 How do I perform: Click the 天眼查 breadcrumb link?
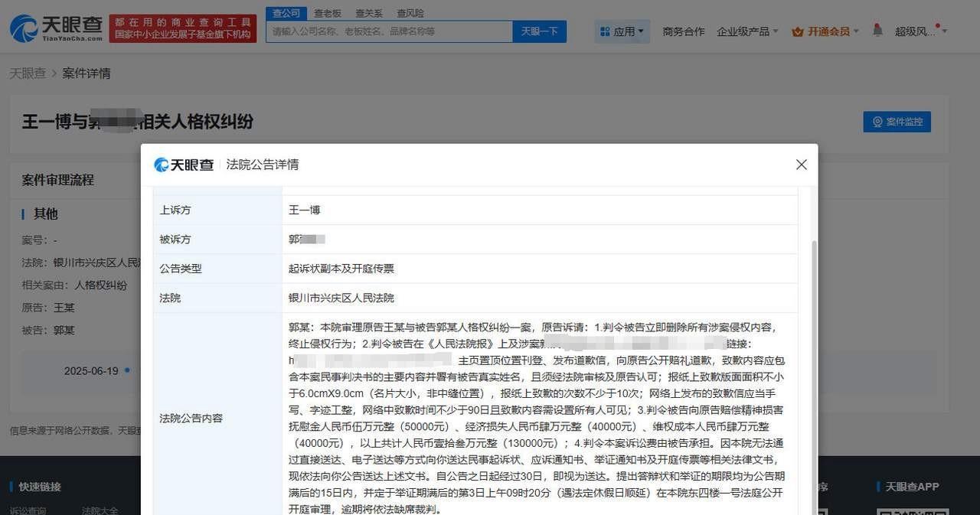click(27, 73)
